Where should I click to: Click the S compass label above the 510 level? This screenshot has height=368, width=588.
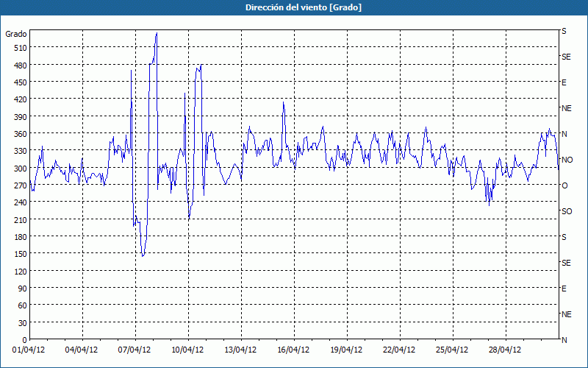pos(564,31)
